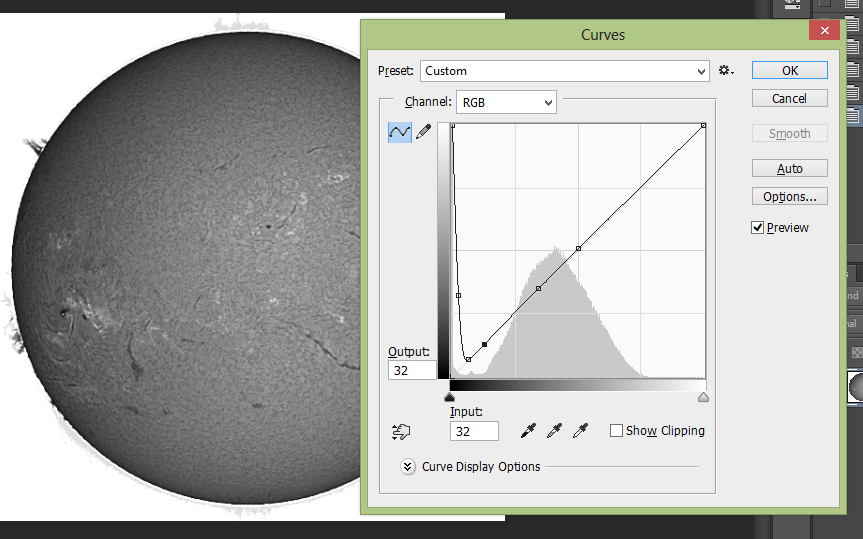
Task: Open the Preset dropdown list
Action: (x=564, y=71)
